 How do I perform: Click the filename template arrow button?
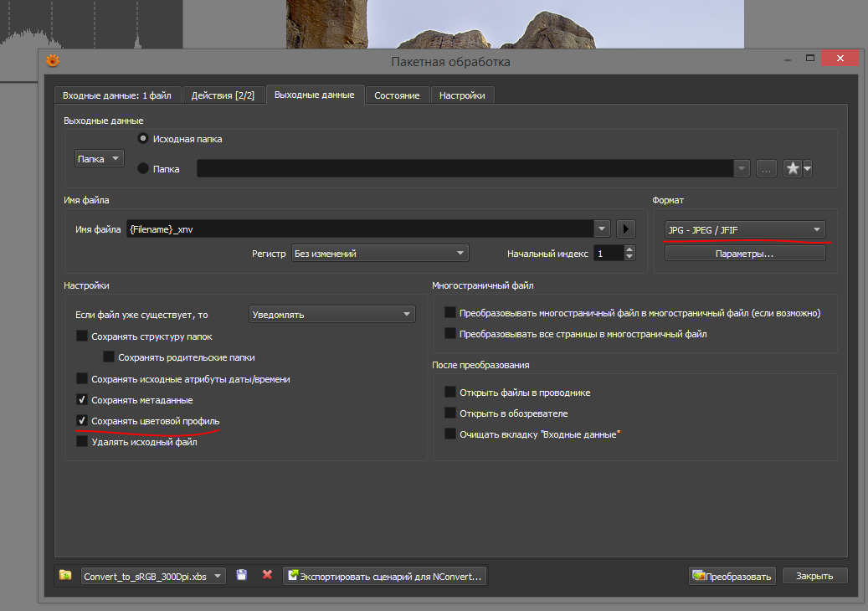coord(626,229)
